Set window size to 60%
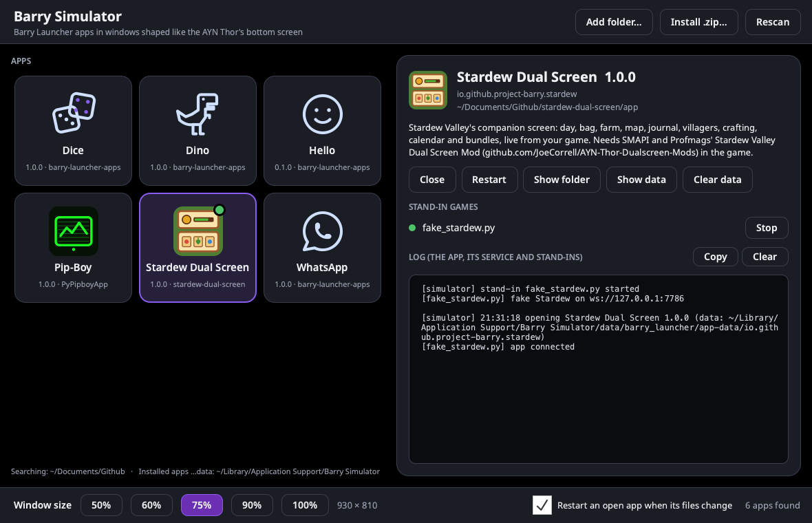Viewport: 812px width, 523px height. pyautogui.click(x=151, y=505)
